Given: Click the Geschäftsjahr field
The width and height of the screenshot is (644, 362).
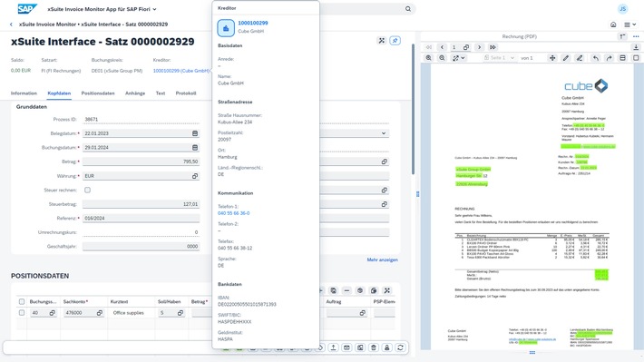Looking at the screenshot, I should [141, 247].
